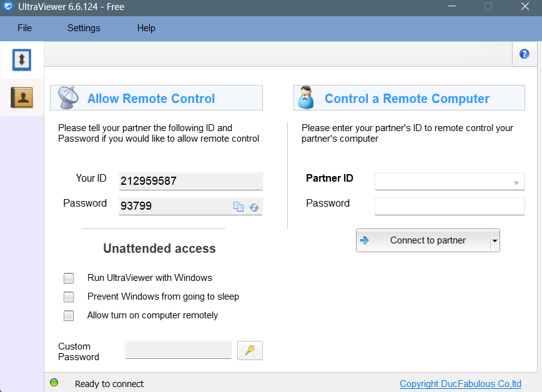Open the File menu

pos(24,28)
